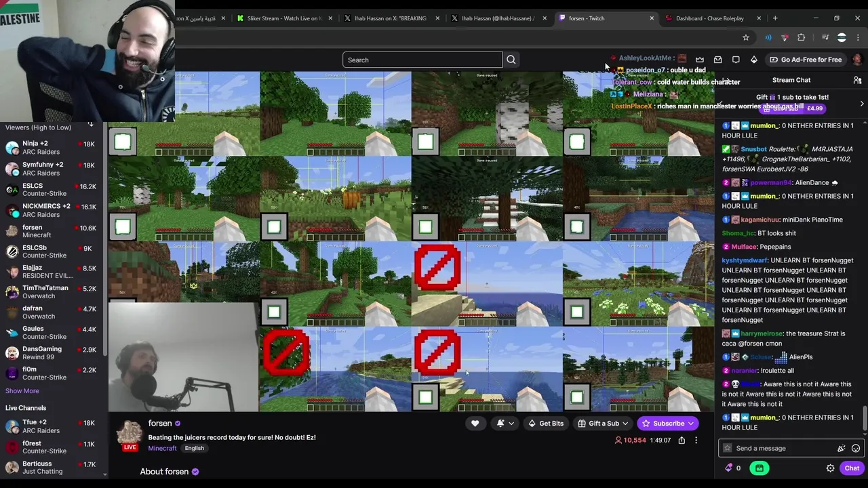Screen dimensions: 868x488
Task: Claim the green channel points bonus
Action: pos(759,468)
